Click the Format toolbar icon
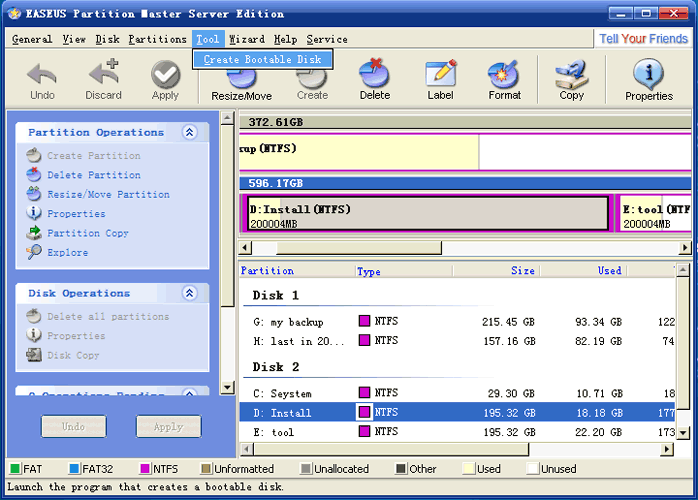Screen dimensions: 698x500 click(504, 73)
